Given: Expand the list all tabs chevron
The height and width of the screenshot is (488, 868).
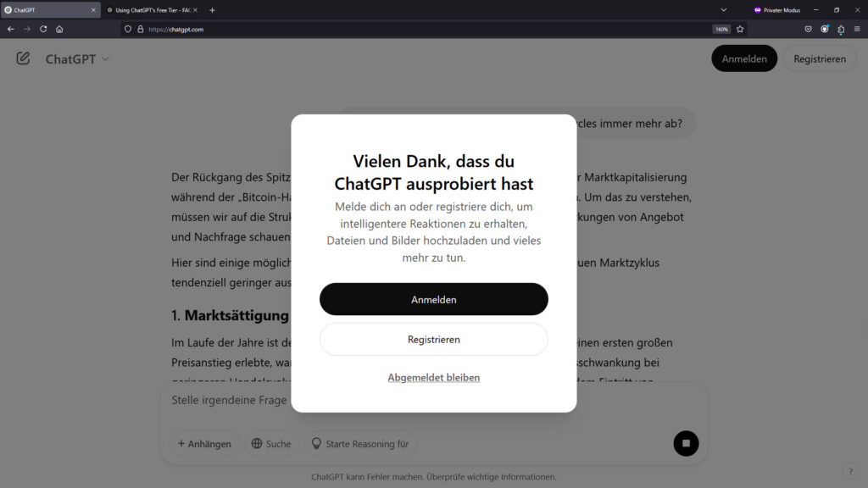Looking at the screenshot, I should (x=723, y=10).
